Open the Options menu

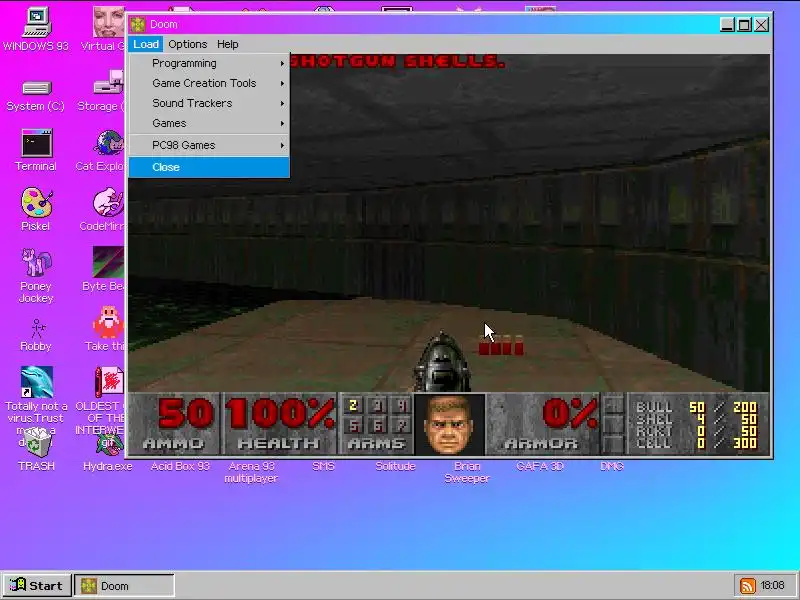point(188,44)
